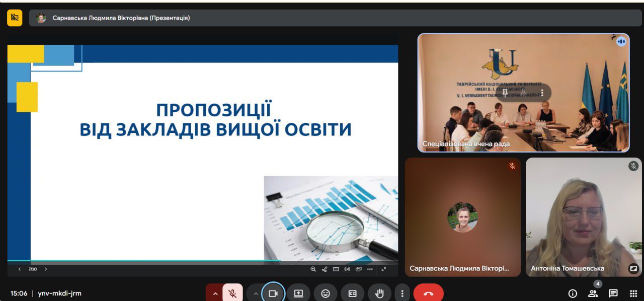Viewport: 644px width, 301px height.
Task: Go to the previous slide
Action: click(20, 269)
